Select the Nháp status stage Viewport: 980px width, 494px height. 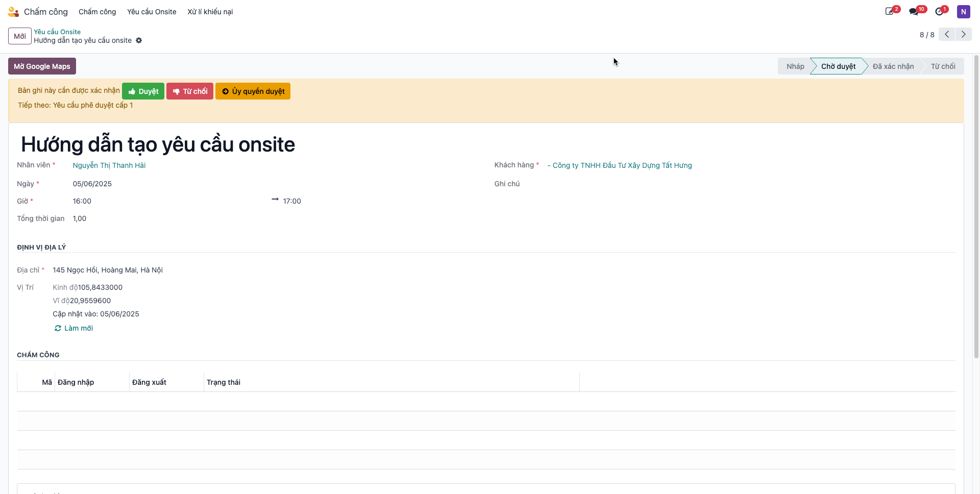pos(795,66)
